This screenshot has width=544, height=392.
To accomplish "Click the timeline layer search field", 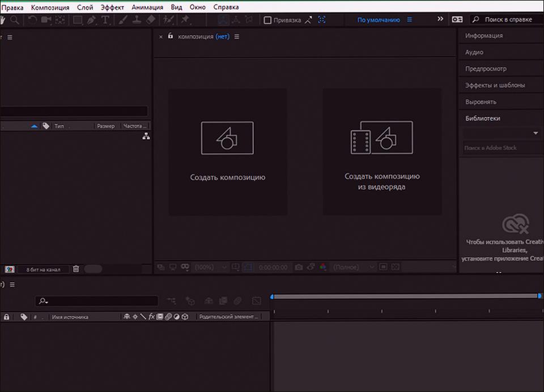I will click(x=97, y=301).
